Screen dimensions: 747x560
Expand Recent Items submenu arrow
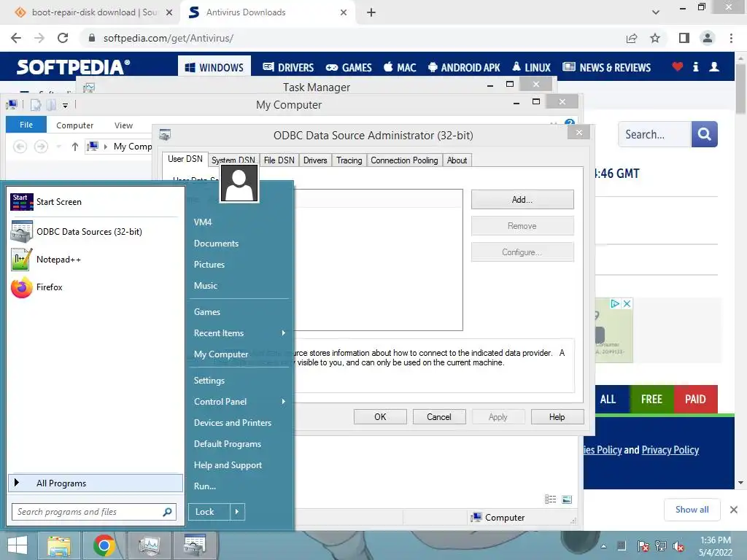(284, 332)
